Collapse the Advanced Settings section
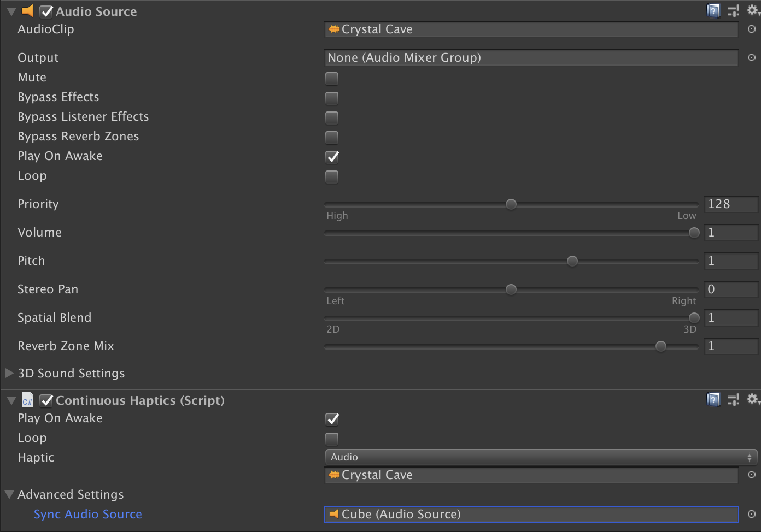Screen dimensions: 761x532 pos(9,494)
